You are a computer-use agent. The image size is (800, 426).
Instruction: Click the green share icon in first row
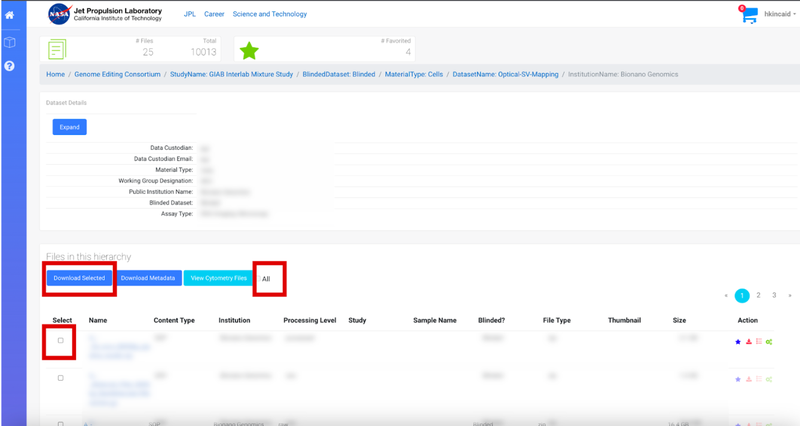tap(769, 342)
